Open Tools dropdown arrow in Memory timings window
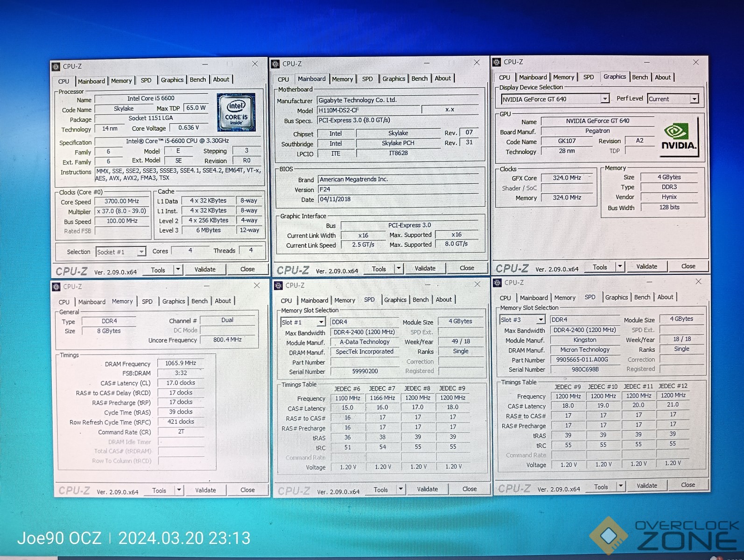This screenshot has height=560, width=744. (179, 490)
